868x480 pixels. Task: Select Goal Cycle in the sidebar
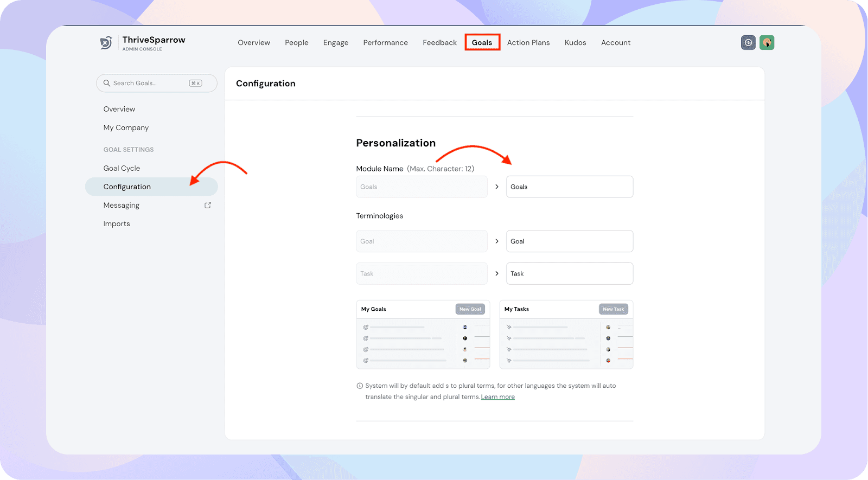pos(122,168)
